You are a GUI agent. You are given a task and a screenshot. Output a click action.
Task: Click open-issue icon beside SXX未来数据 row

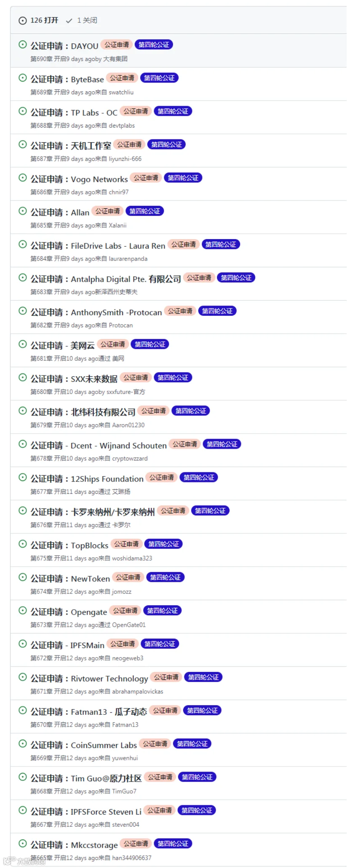click(23, 377)
